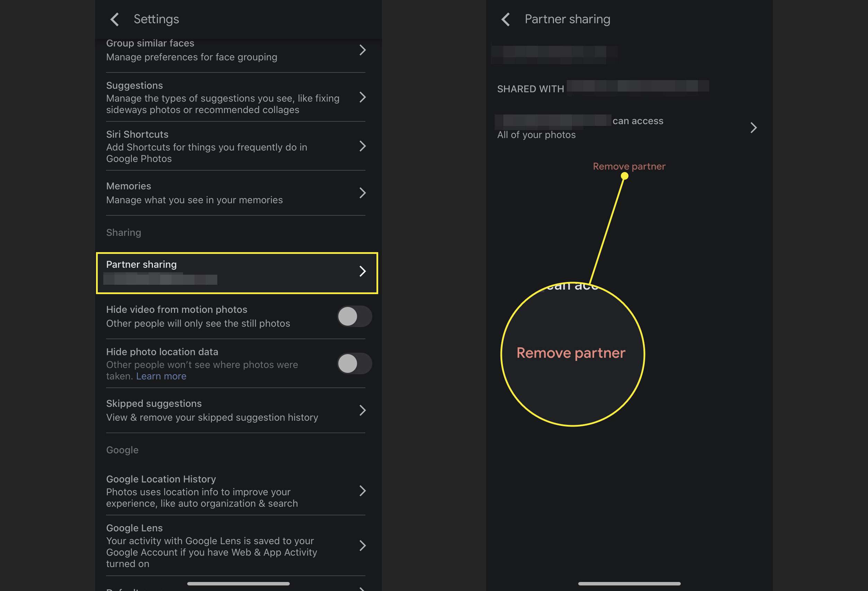Click the Memories settings chevron
Image resolution: width=868 pixels, height=591 pixels.
362,192
